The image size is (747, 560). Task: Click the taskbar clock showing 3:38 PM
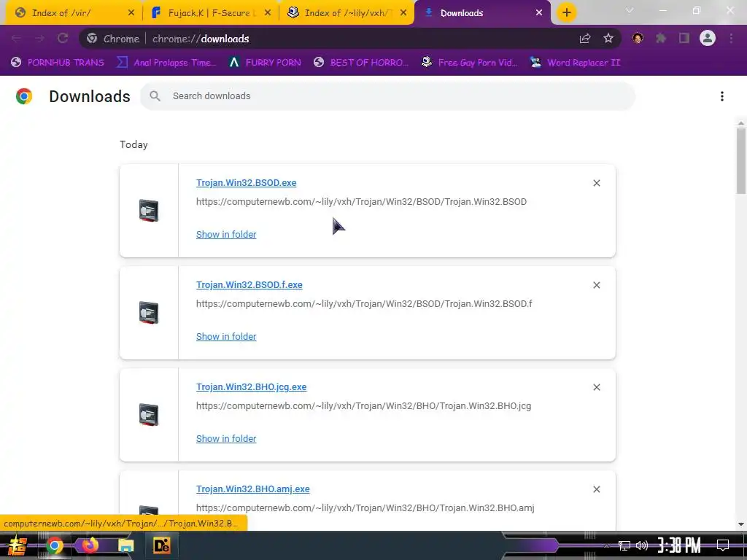coord(679,545)
